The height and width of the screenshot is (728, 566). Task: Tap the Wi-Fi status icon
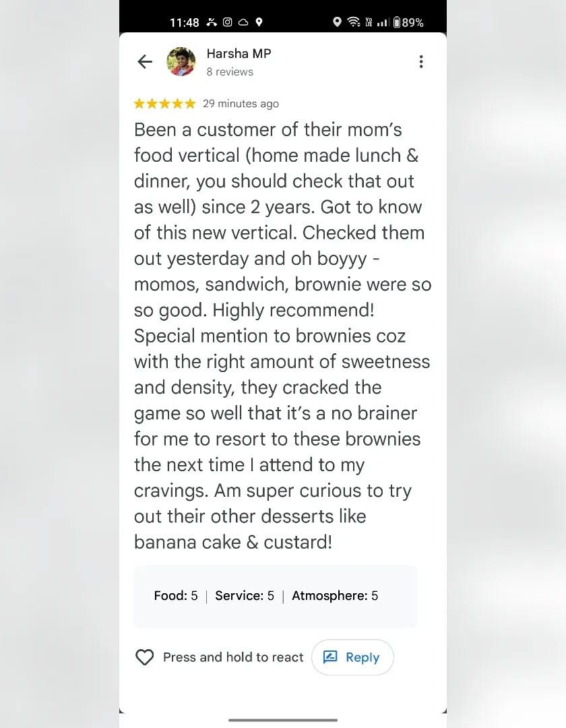coord(354,22)
